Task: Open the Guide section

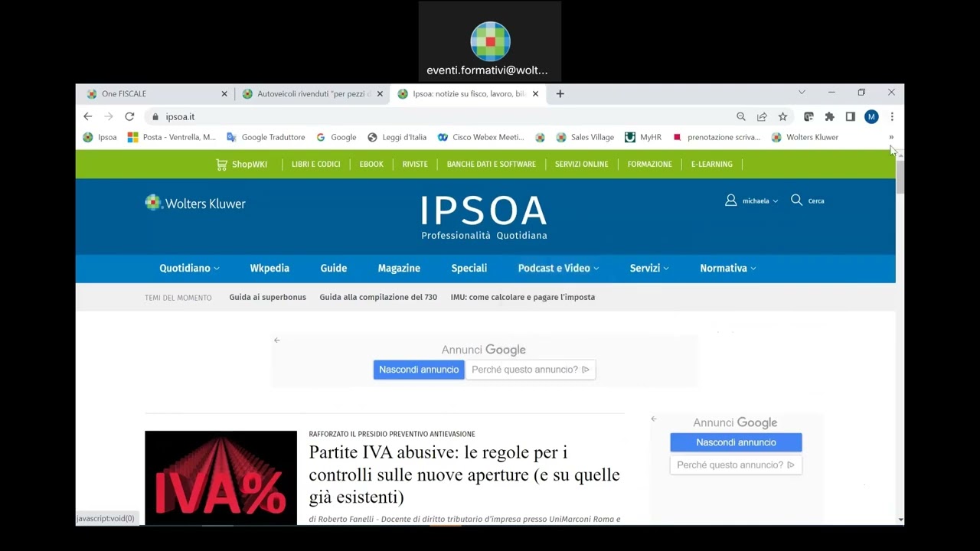Action: (334, 268)
